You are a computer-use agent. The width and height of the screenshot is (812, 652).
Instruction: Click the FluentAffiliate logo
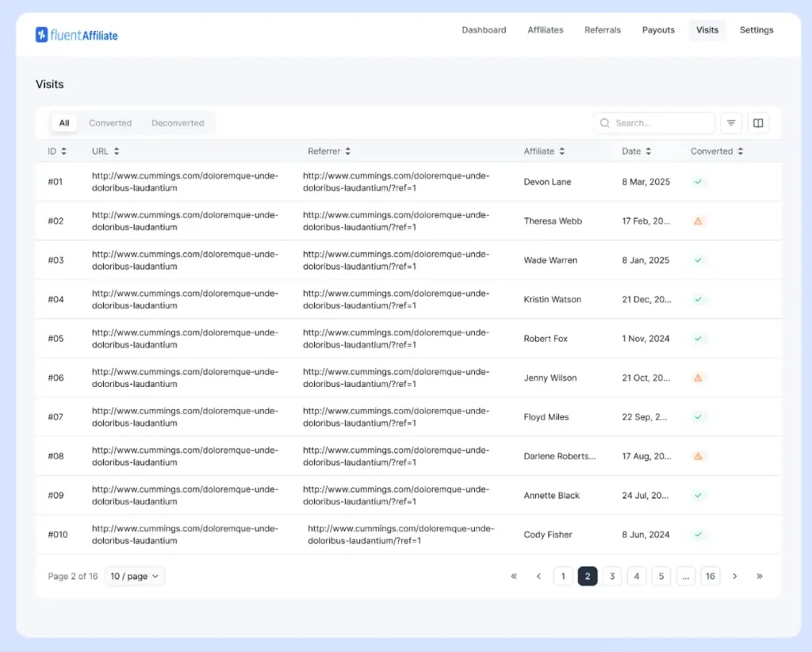click(77, 35)
